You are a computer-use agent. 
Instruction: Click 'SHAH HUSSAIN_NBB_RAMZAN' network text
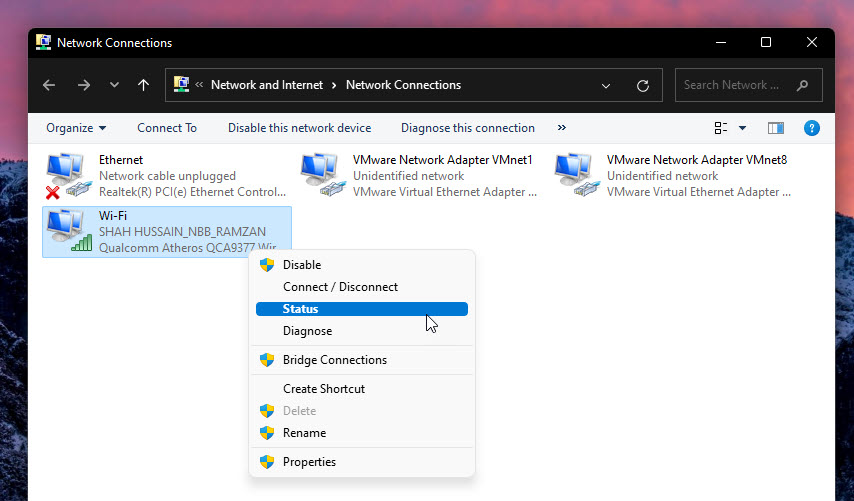pyautogui.click(x=182, y=231)
